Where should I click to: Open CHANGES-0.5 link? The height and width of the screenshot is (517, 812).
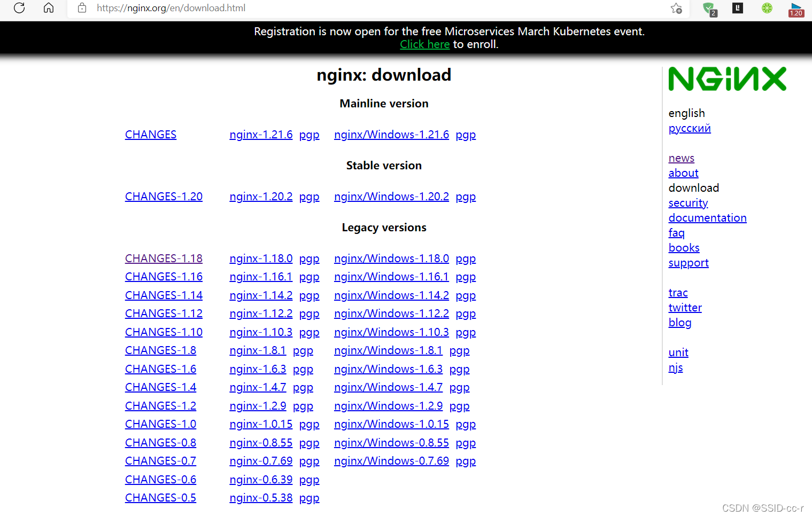(160, 498)
